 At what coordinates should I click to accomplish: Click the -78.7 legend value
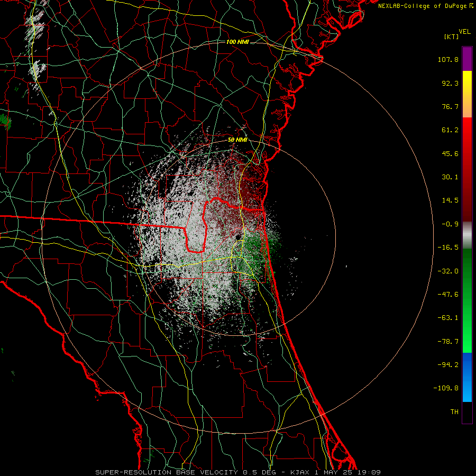448,342
